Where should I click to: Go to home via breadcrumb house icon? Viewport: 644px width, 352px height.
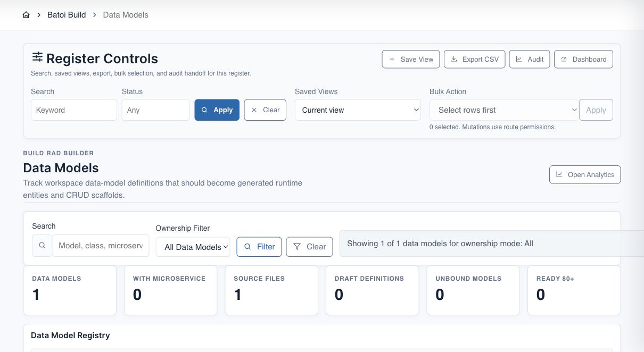[26, 15]
